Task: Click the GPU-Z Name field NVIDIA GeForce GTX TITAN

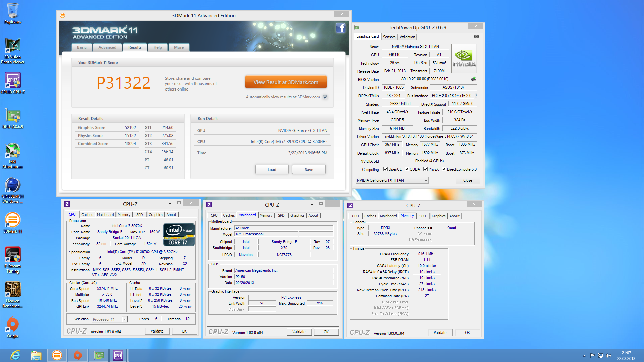Action: tap(416, 47)
